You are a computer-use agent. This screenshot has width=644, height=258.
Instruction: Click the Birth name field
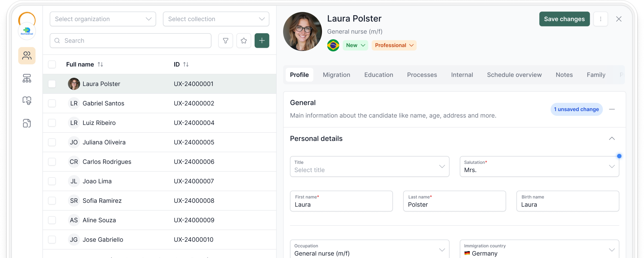[568, 201]
